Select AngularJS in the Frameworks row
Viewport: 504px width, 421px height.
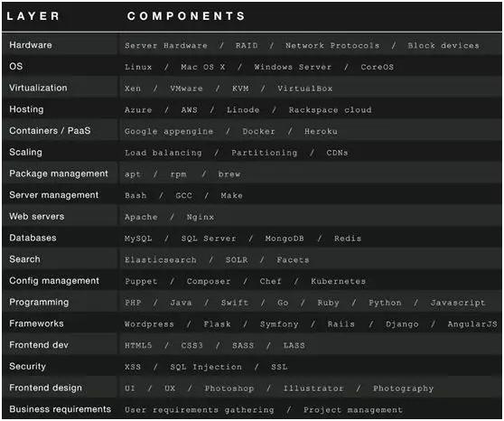pos(472,324)
